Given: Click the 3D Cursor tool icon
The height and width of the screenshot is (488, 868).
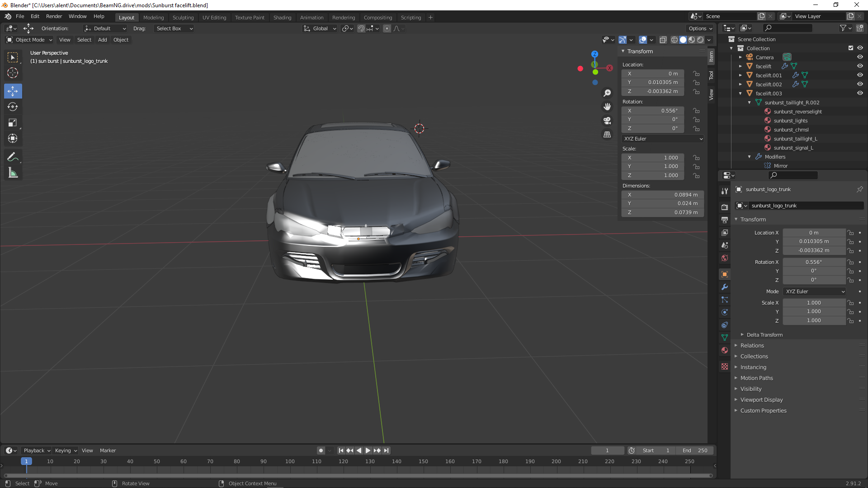Looking at the screenshot, I should (x=13, y=73).
